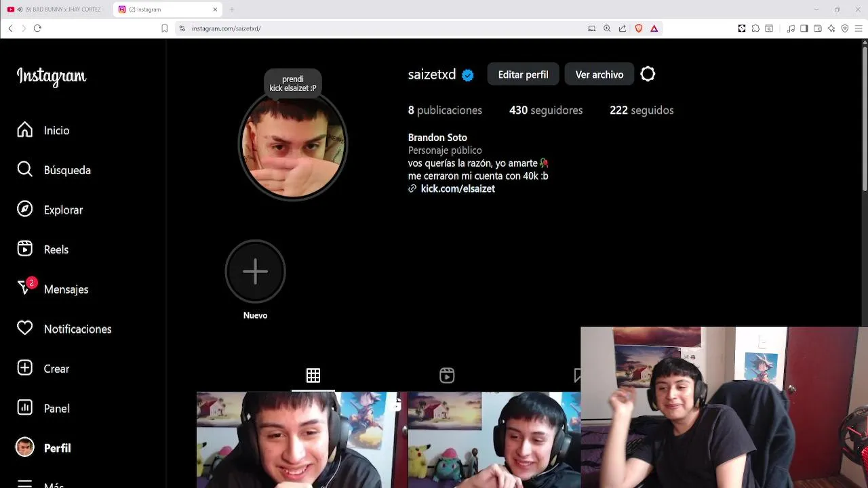
Task: Open the music note playlist icon
Action: pyautogui.click(x=791, y=28)
